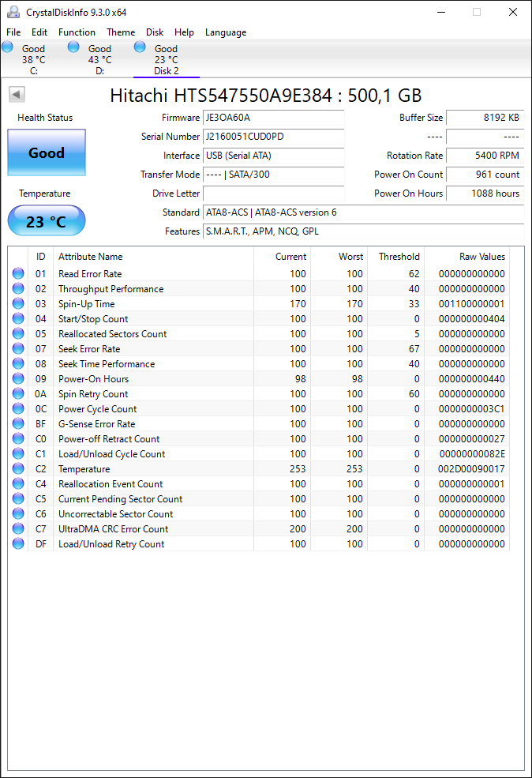Click the Interface field USB (Serial ATA)
This screenshot has width=532, height=778.
[x=274, y=156]
